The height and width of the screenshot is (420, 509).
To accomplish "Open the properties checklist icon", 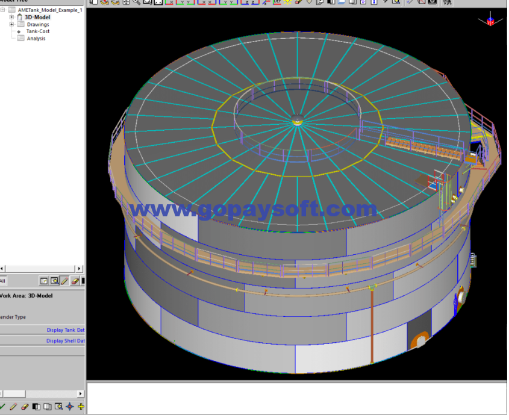I will 44,281.
